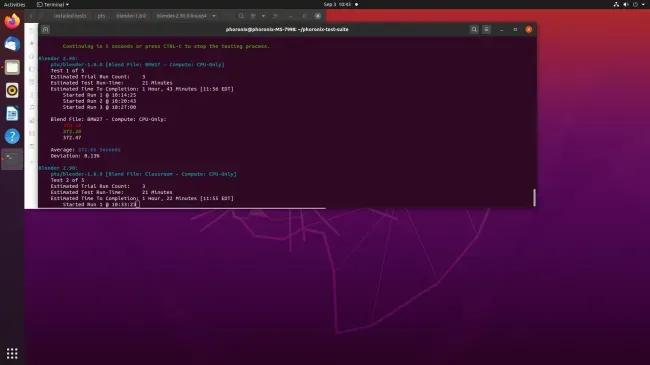Open LibreOffice Writer from the dock

pos(12,113)
